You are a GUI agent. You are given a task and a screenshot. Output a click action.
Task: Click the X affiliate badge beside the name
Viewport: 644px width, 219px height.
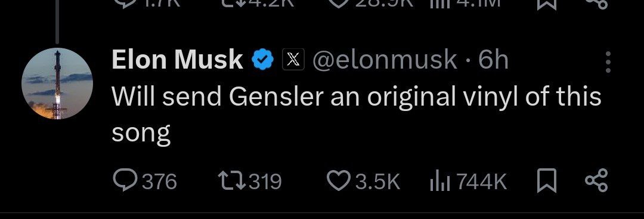click(x=293, y=60)
